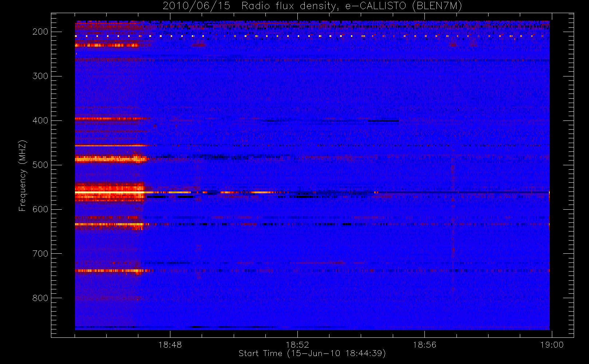
Task: Click the 18:52 time tick label
Action: [297, 345]
